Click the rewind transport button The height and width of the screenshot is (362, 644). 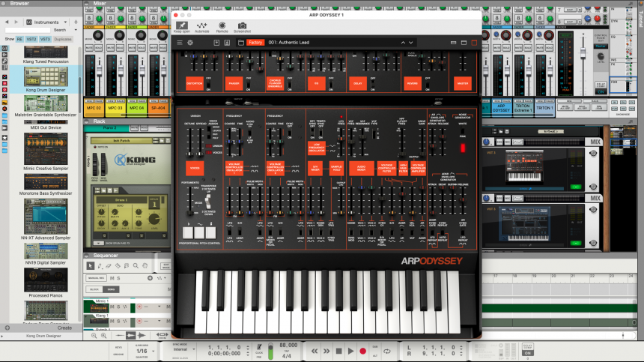point(315,351)
